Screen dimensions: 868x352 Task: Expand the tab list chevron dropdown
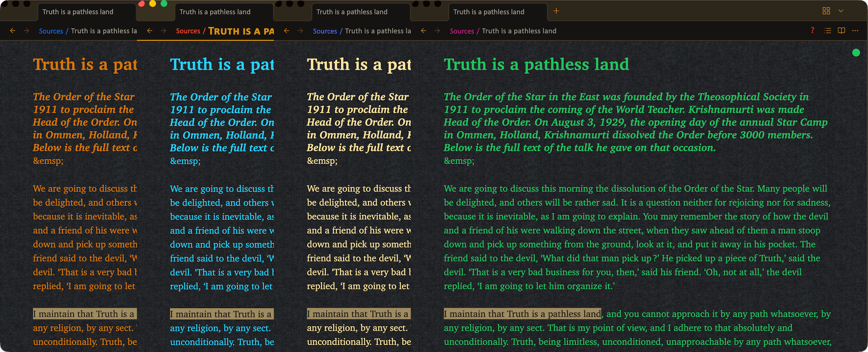click(841, 11)
